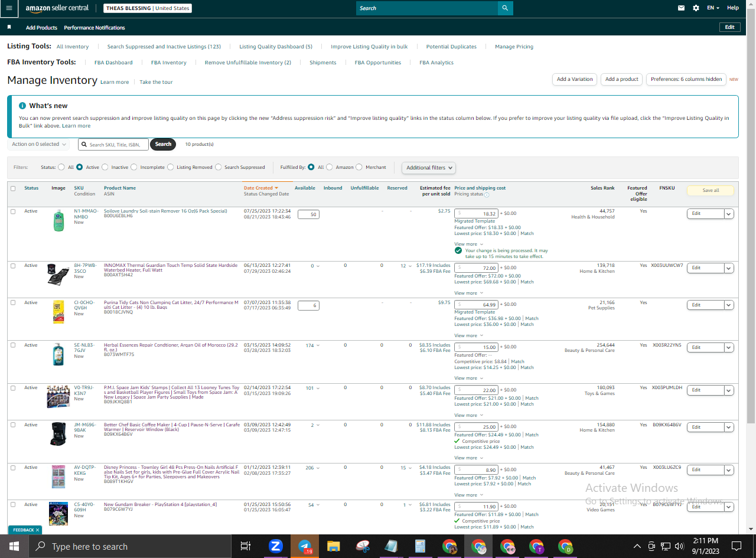Select the INNOMAX Thermal Guardian row checkbox
Image resolution: width=756 pixels, height=558 pixels.
click(x=13, y=266)
